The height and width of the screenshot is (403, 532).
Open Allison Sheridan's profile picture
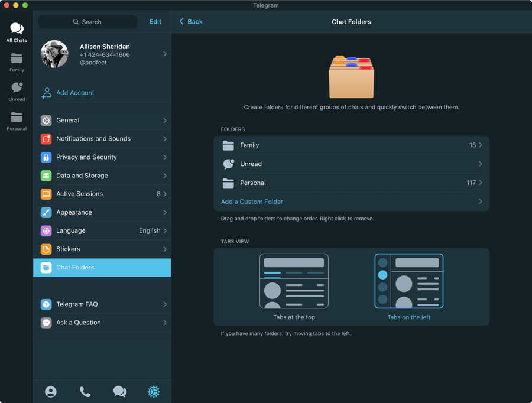tap(54, 54)
